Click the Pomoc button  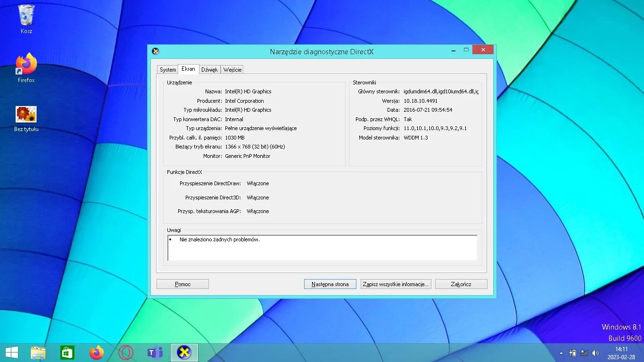pos(182,284)
